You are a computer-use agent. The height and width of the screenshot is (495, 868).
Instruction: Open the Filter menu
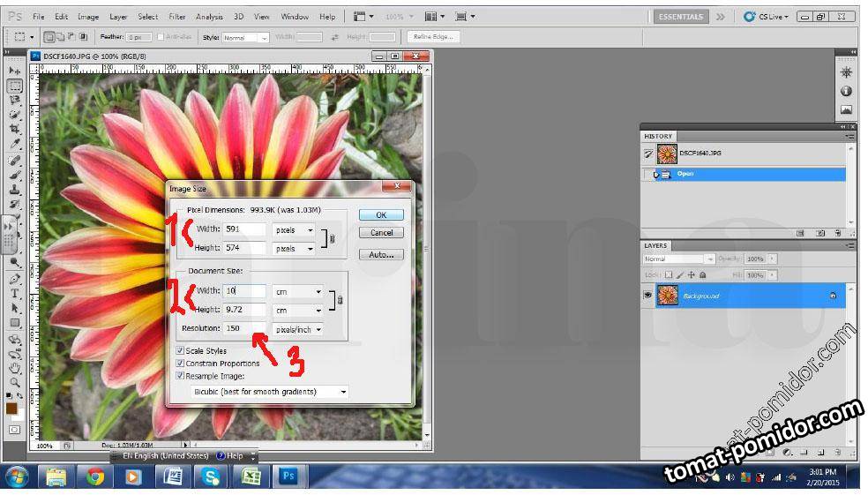[x=177, y=17]
